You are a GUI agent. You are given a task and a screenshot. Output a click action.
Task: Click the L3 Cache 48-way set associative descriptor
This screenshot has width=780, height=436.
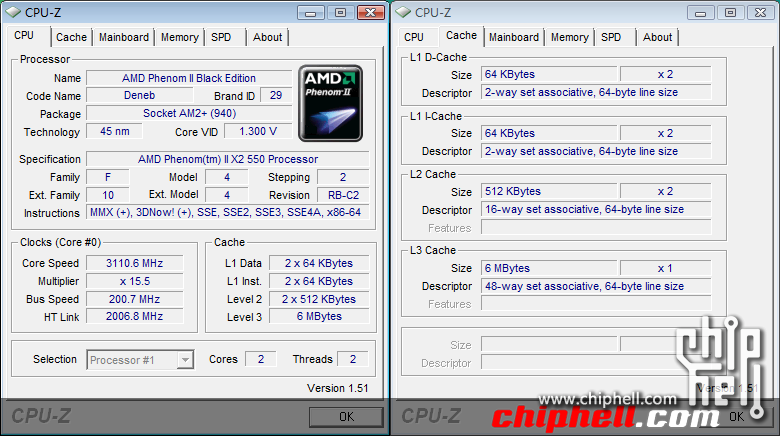pyautogui.click(x=596, y=286)
